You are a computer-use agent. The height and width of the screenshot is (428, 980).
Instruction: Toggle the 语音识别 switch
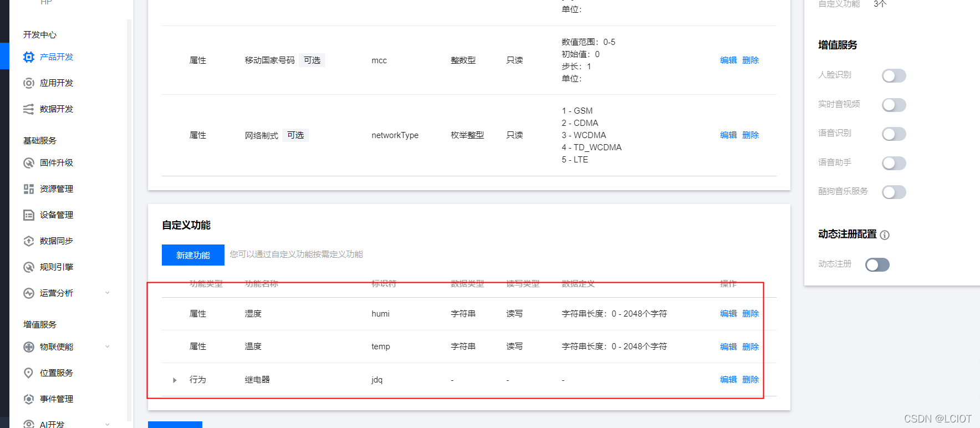(x=894, y=134)
